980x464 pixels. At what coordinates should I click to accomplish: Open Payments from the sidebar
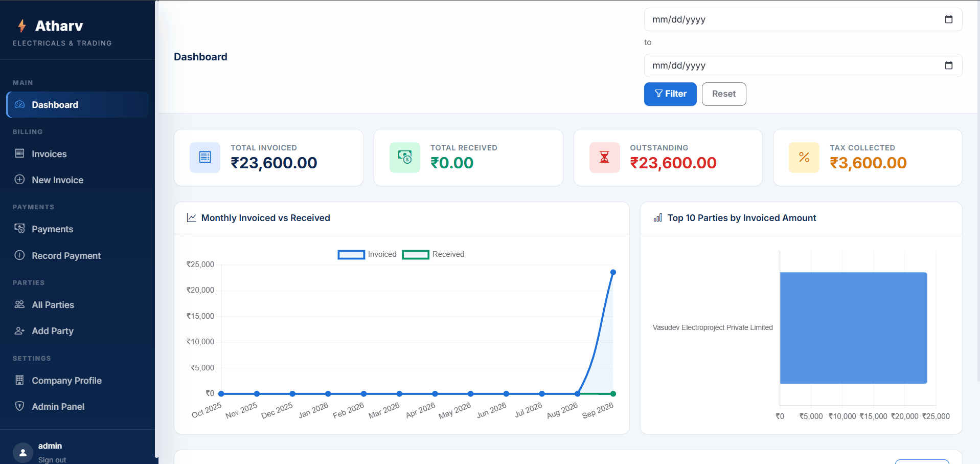coord(78,229)
